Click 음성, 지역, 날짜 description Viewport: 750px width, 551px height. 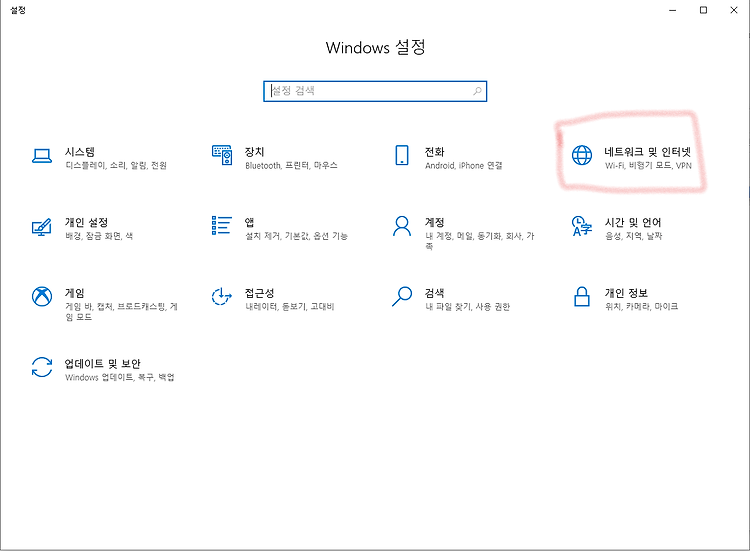[634, 236]
